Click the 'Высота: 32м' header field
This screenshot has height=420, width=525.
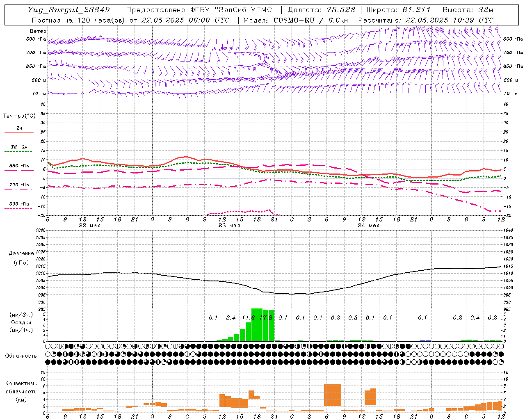(x=468, y=10)
